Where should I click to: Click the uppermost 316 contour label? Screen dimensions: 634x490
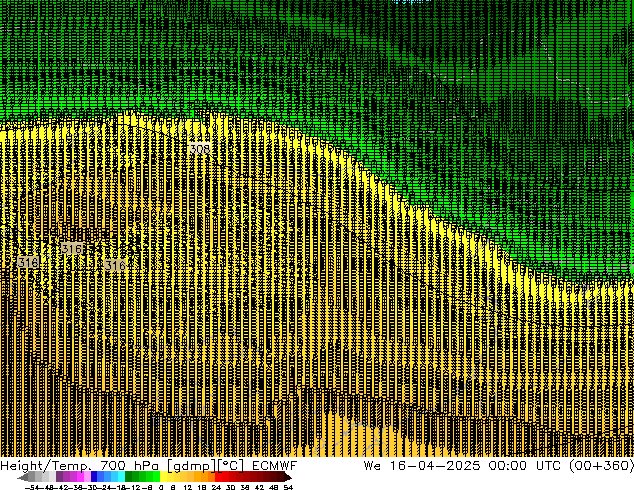(72, 248)
